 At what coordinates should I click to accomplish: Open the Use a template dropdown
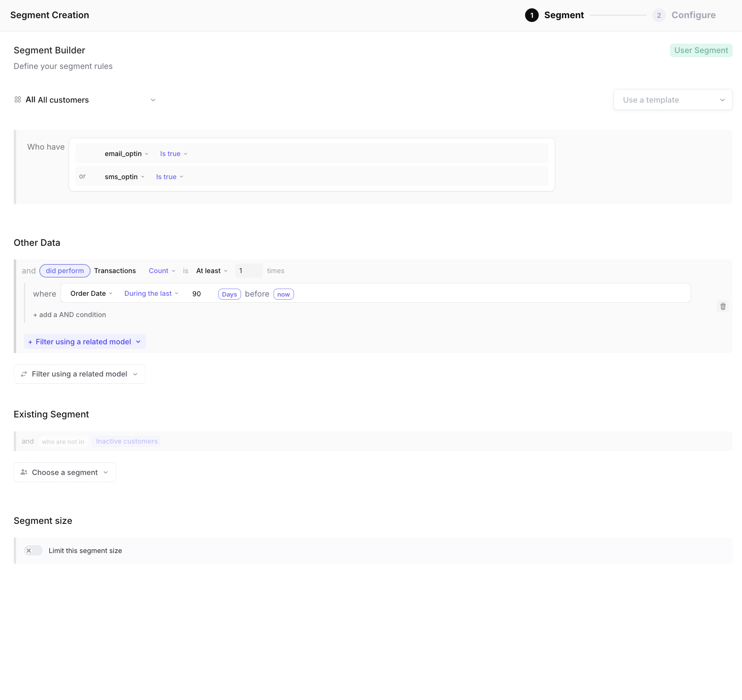tap(673, 100)
